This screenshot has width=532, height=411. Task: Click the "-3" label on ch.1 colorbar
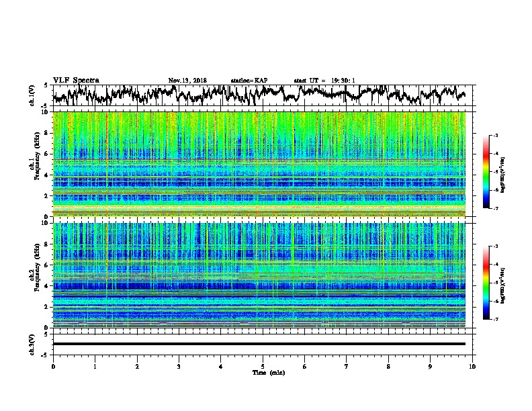tap(495, 136)
